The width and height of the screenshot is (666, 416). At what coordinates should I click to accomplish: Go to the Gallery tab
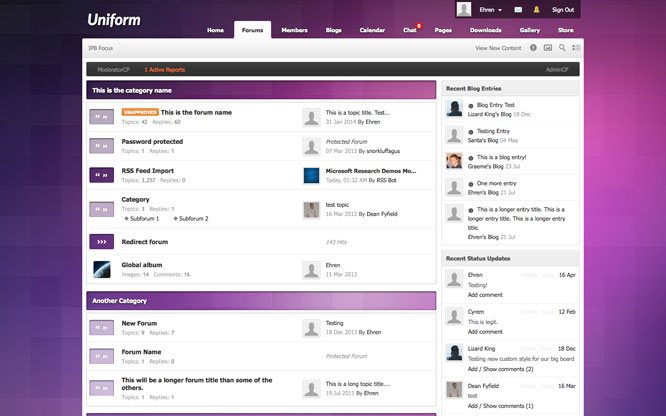(529, 30)
